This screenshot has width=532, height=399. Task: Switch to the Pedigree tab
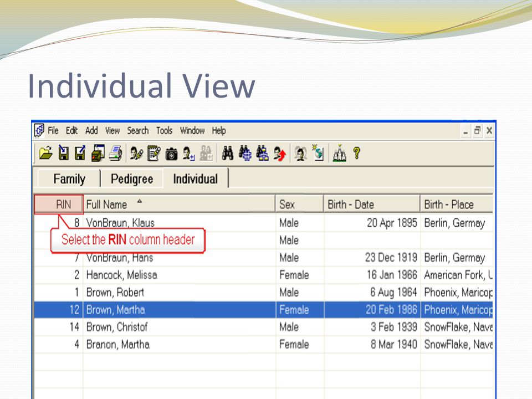(132, 178)
